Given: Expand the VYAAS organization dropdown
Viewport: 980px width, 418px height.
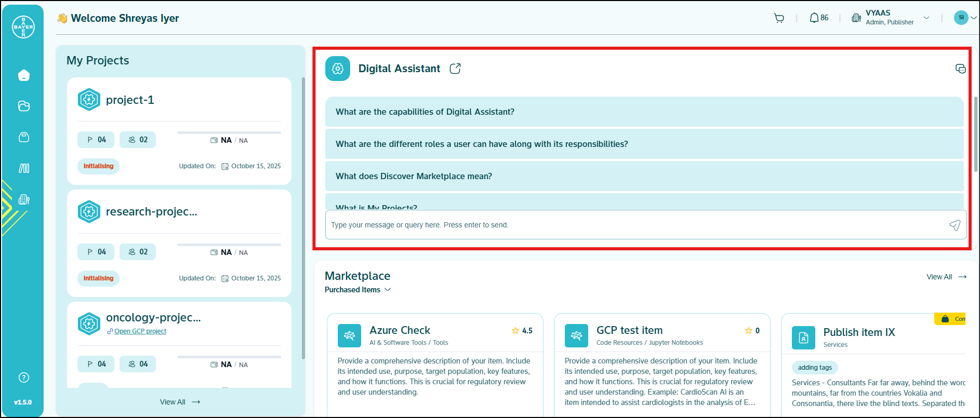Looking at the screenshot, I should [926, 18].
